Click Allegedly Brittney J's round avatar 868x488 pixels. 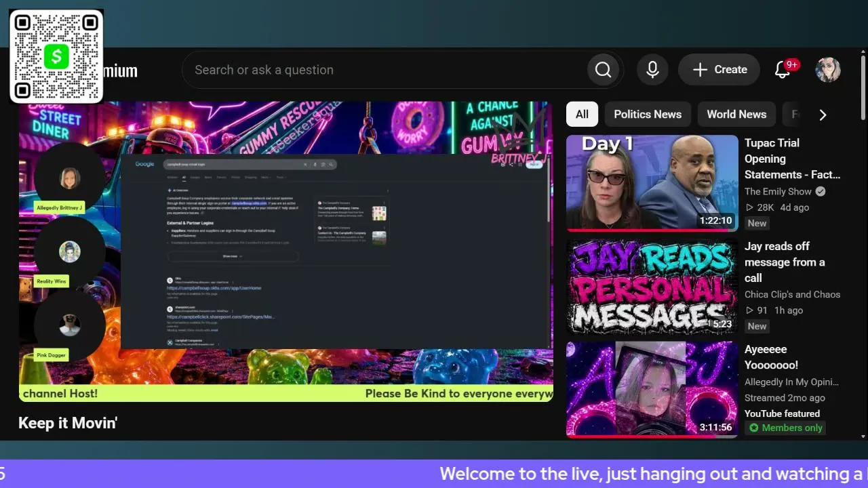69,178
